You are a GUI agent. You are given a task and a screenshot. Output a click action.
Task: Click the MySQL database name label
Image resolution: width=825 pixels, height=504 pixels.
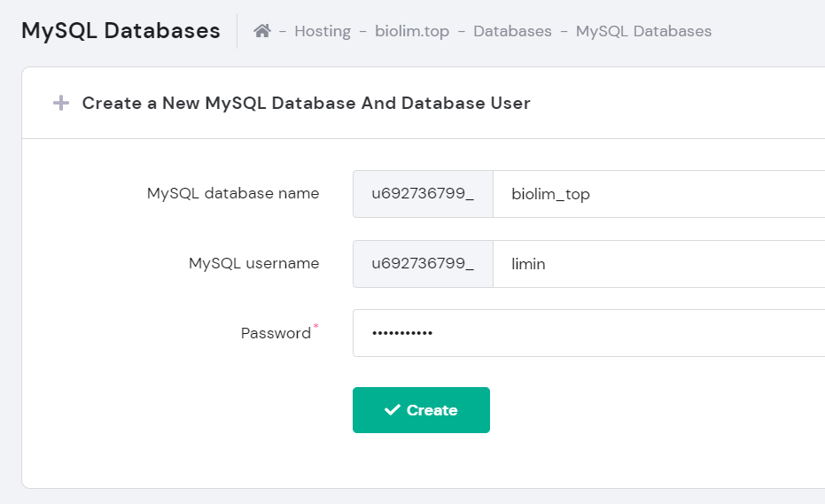(x=233, y=194)
